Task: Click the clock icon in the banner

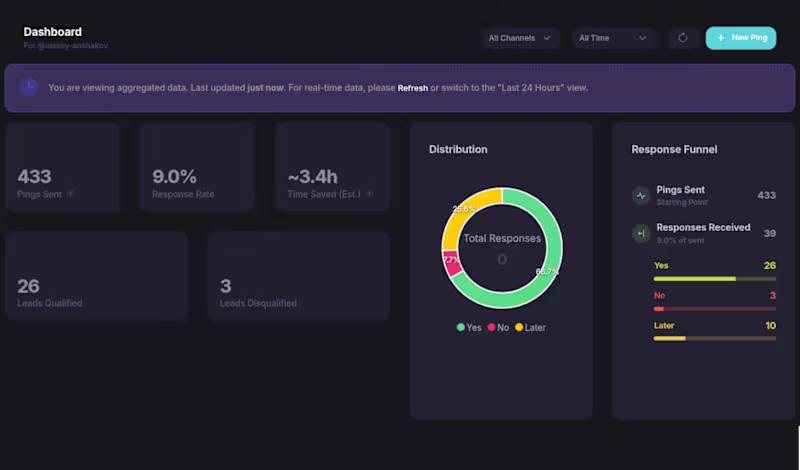Action: tap(29, 87)
